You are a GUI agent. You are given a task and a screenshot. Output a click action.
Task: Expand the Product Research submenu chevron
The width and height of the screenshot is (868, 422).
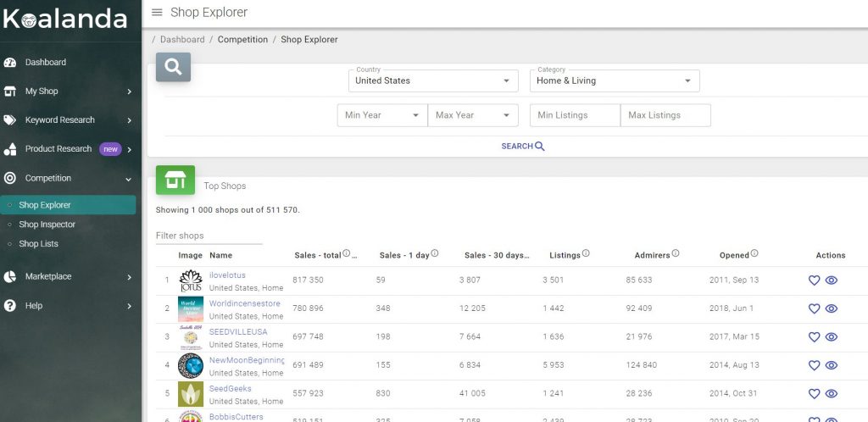(x=129, y=149)
